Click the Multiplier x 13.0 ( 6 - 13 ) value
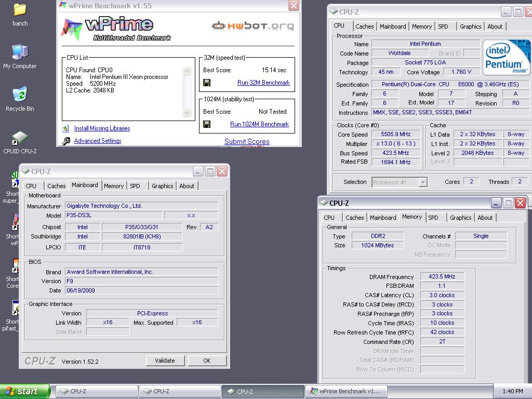 click(x=396, y=143)
